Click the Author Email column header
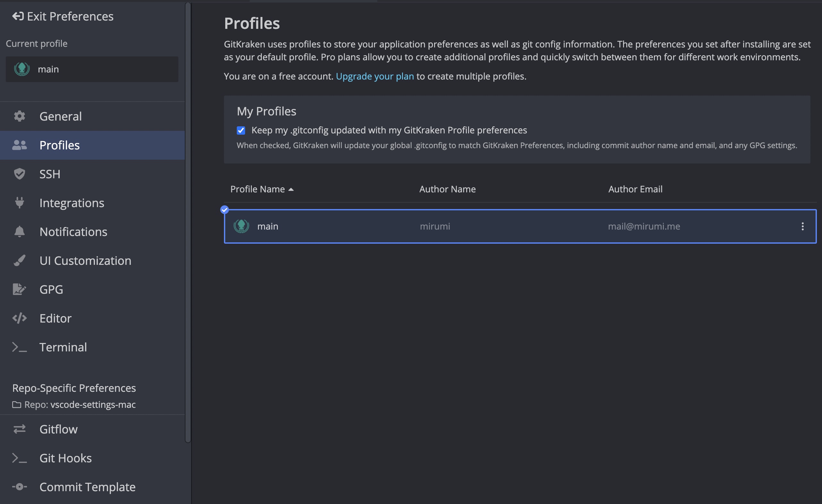 click(x=635, y=189)
